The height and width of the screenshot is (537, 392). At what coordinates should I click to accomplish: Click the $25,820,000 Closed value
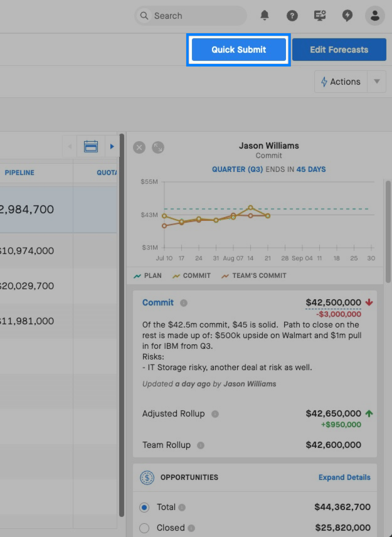[x=342, y=528]
